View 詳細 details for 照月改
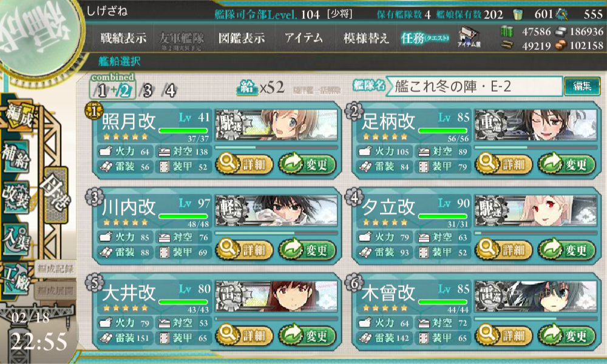 coord(245,164)
